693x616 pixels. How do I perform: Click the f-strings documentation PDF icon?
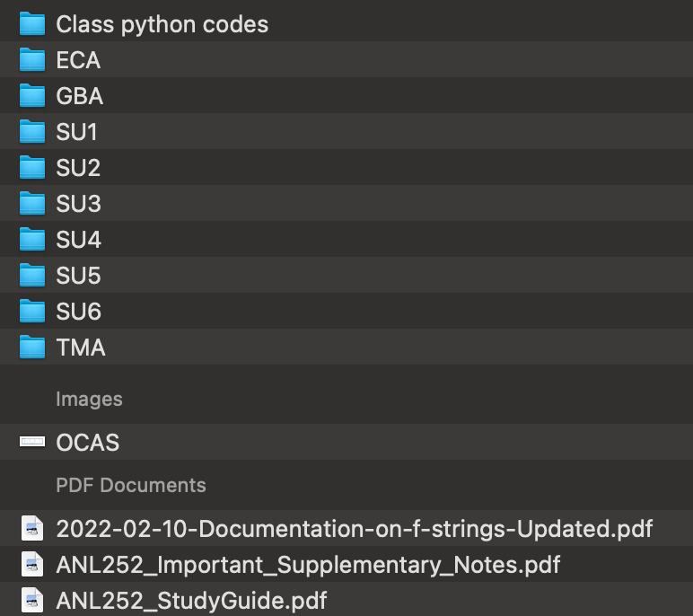(x=32, y=528)
